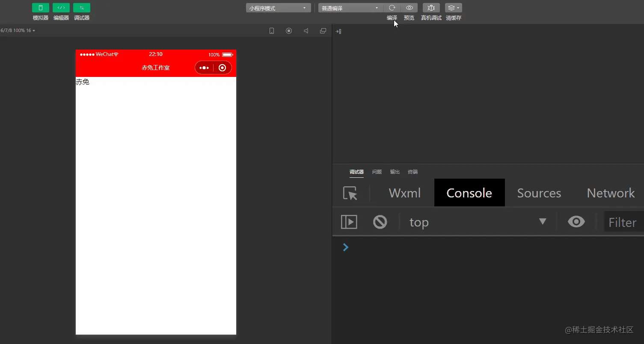The height and width of the screenshot is (344, 644).
Task: Switch to the Wxml tab
Action: (405, 193)
